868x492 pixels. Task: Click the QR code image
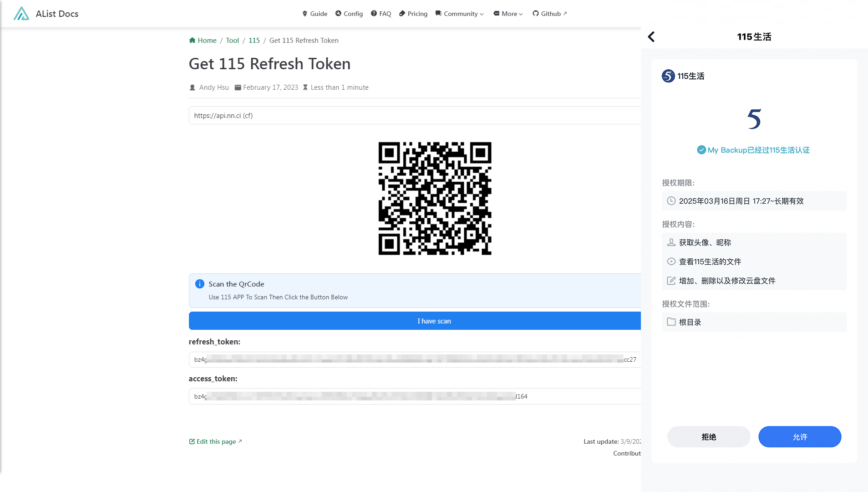[435, 199]
